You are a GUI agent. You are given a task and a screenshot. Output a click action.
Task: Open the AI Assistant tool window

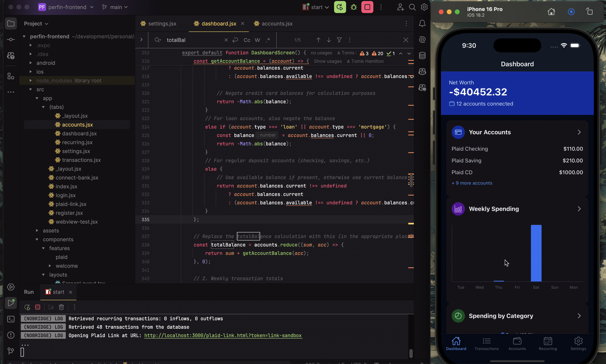tap(422, 39)
